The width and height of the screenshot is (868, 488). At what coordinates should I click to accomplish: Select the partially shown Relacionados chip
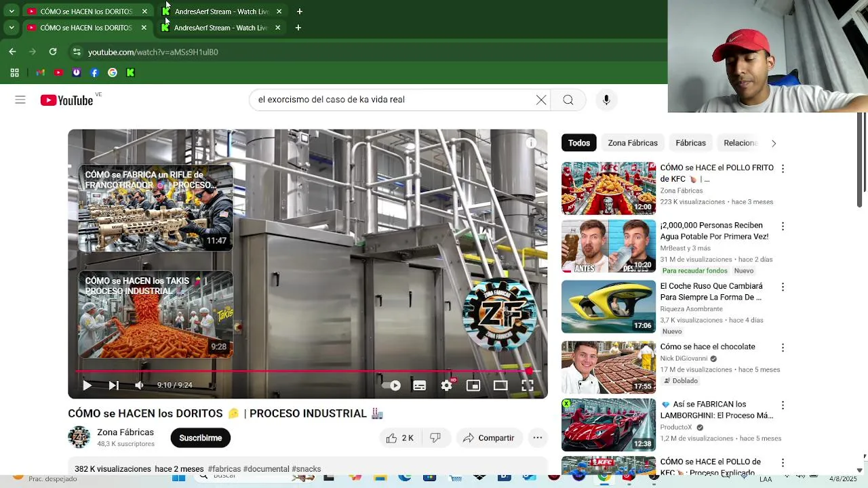(x=740, y=143)
